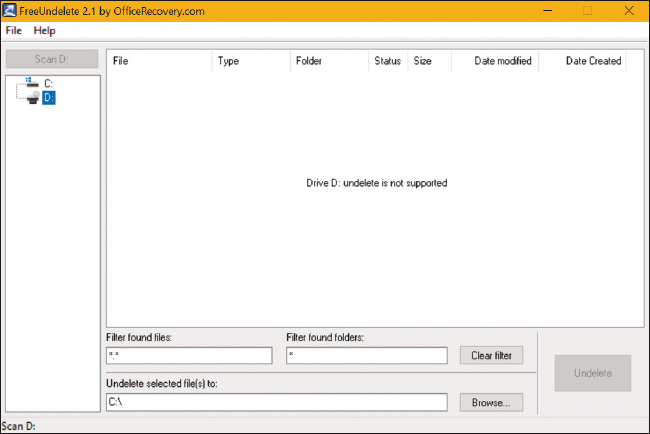Click the Status column header
Viewport: 650px width, 434px height.
pyautogui.click(x=388, y=61)
